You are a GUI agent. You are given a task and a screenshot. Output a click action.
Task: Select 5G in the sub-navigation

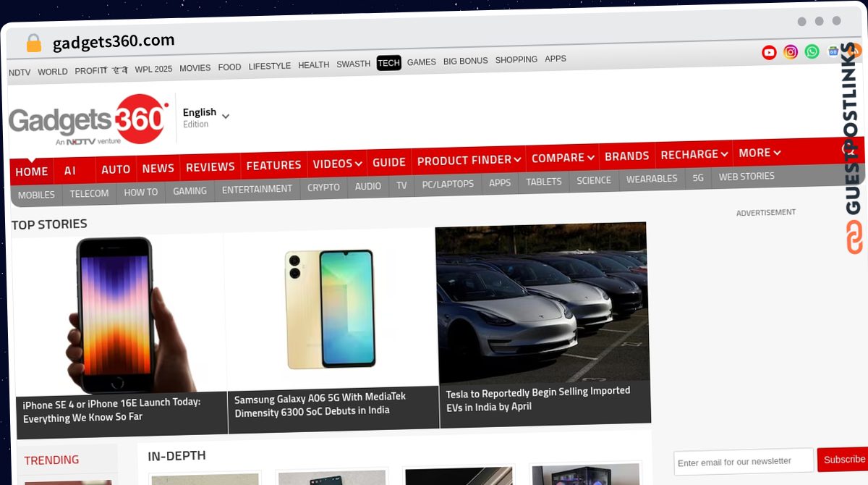[698, 177]
